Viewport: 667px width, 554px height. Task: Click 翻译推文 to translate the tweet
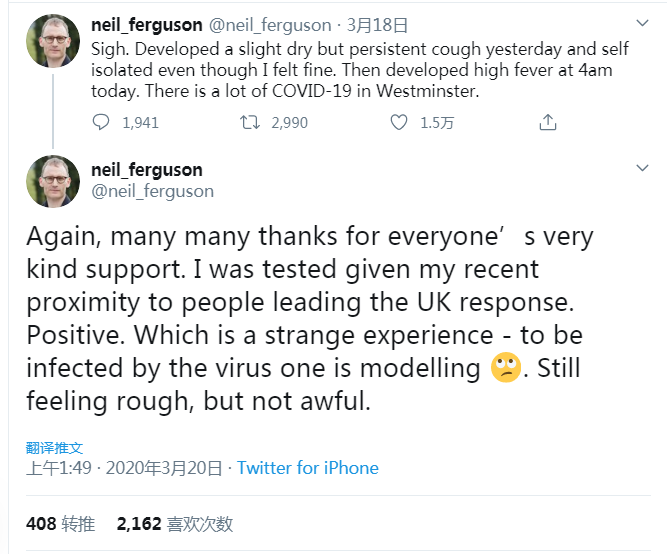(54, 447)
